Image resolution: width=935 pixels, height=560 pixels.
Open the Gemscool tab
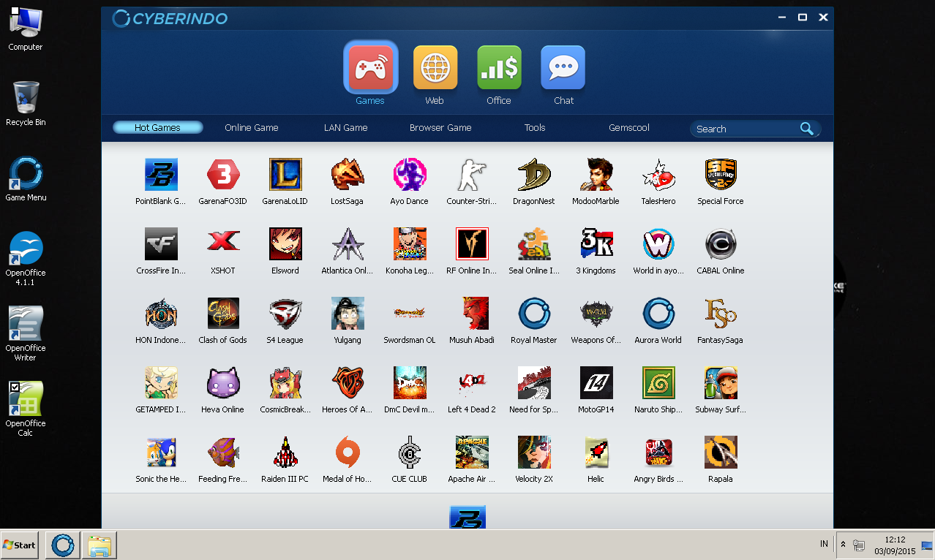pos(628,127)
